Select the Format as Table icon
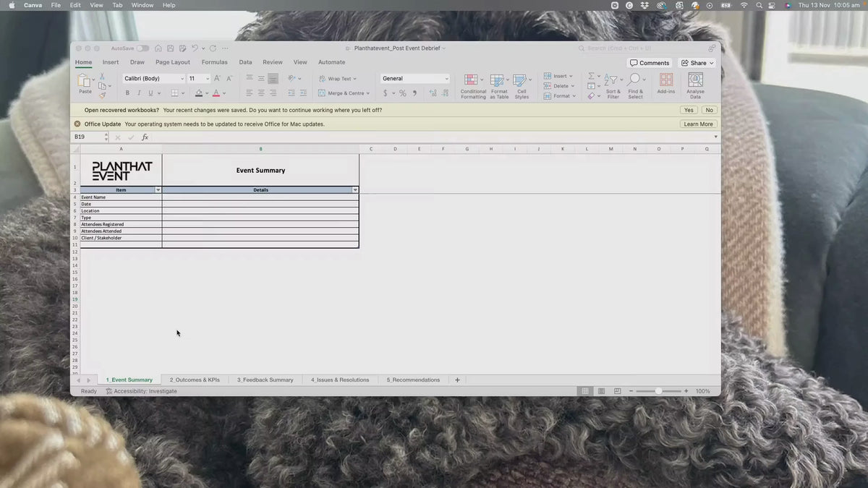Viewport: 868px width, 488px height. (x=499, y=86)
